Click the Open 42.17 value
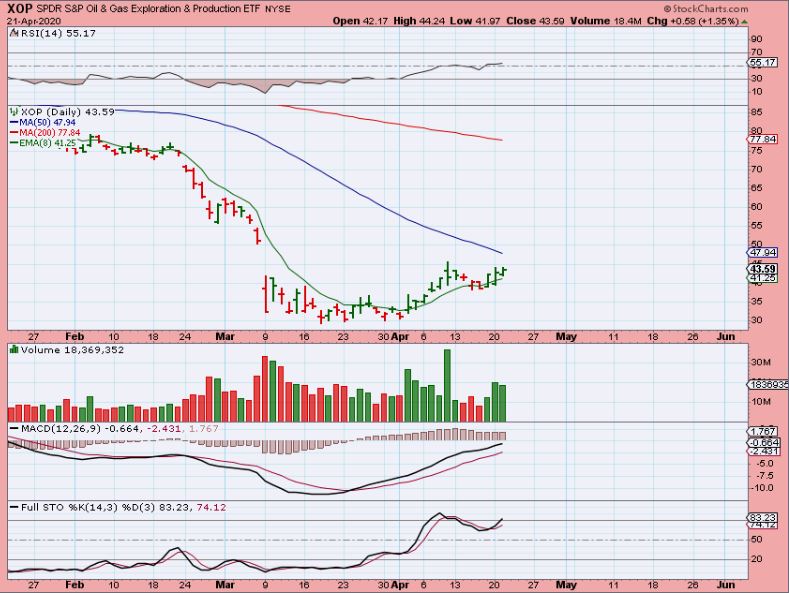 [360, 21]
